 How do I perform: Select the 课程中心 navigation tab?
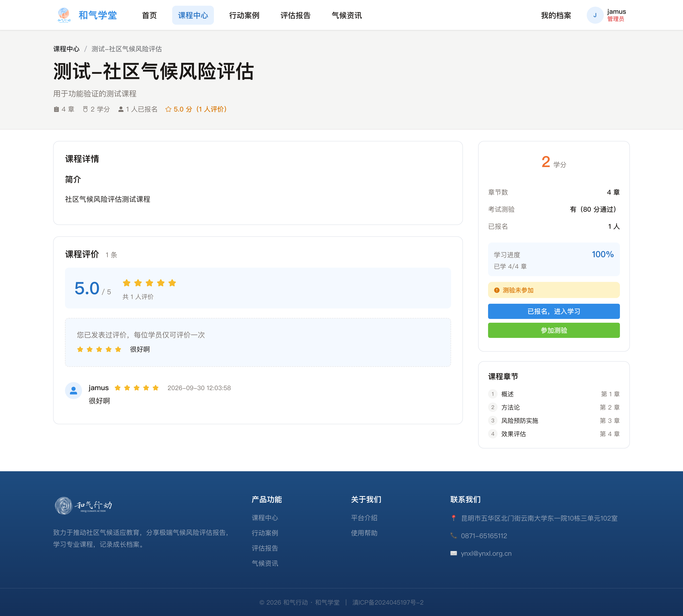click(x=193, y=15)
